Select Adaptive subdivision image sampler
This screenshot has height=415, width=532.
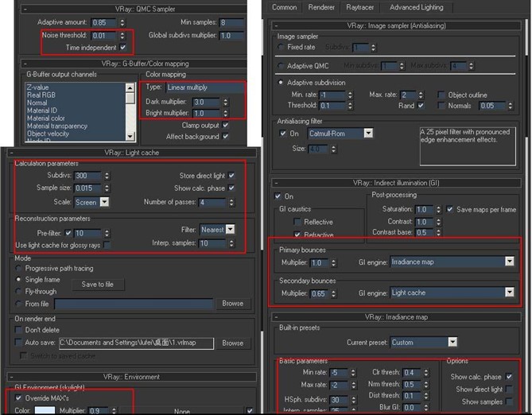[x=280, y=83]
